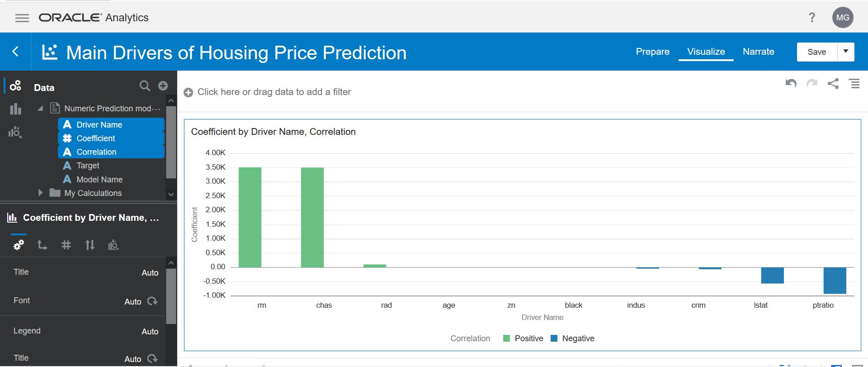
Task: Reset the Font setting to default
Action: click(152, 301)
